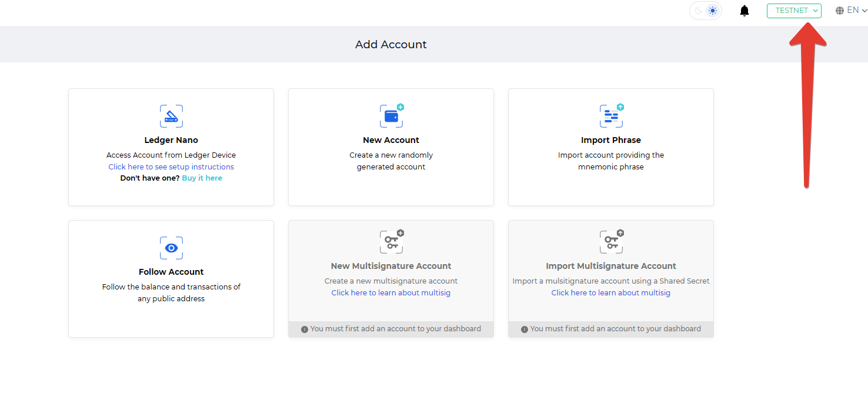This screenshot has height=406, width=868.
Task: Expand the EN language selector
Action: (x=852, y=11)
